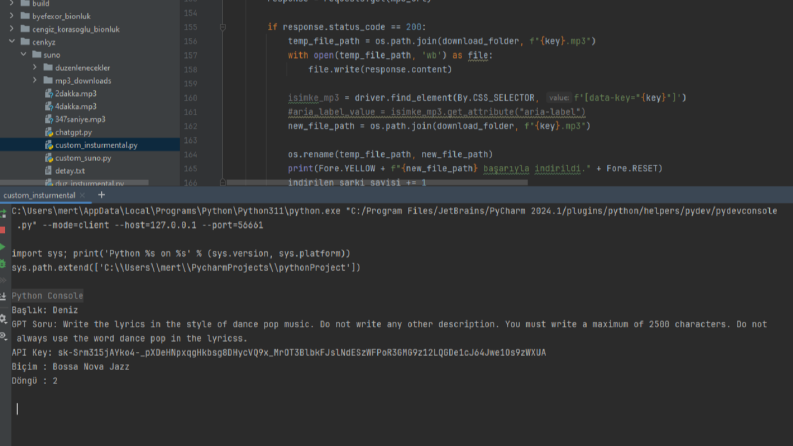Select custom_insturmental.py in project tree
This screenshot has height=446, width=793.
[90, 145]
